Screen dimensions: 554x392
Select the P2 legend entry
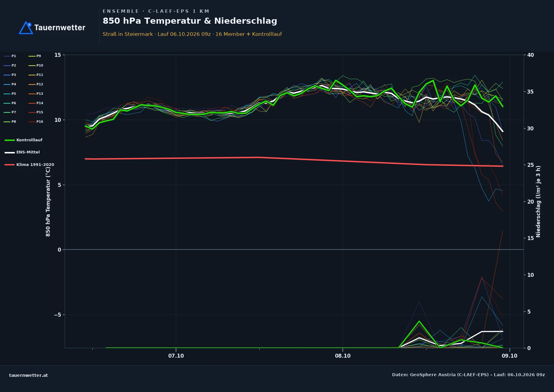click(x=10, y=66)
